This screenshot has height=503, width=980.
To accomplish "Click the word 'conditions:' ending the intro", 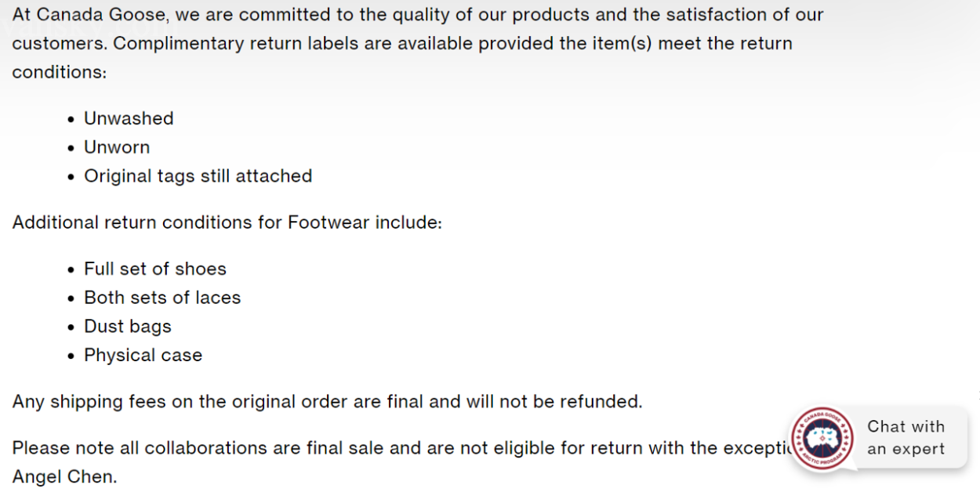I will (x=59, y=72).
